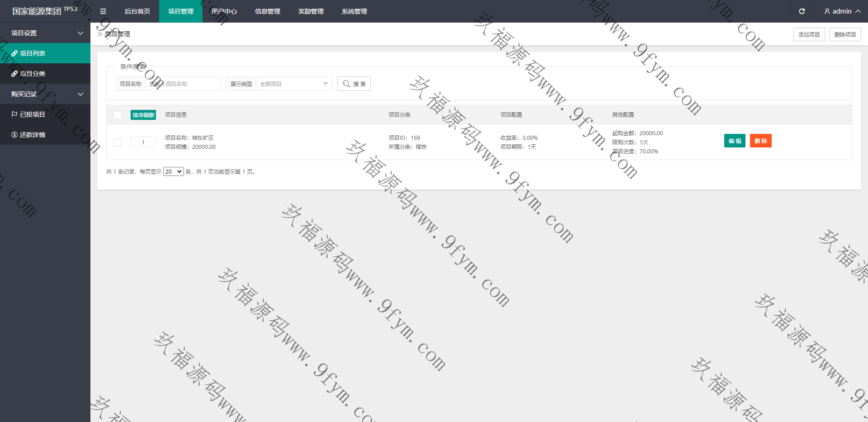The image size is (868, 422).
Task: Click the sidebar collapse hamburger icon
Action: coord(103,11)
